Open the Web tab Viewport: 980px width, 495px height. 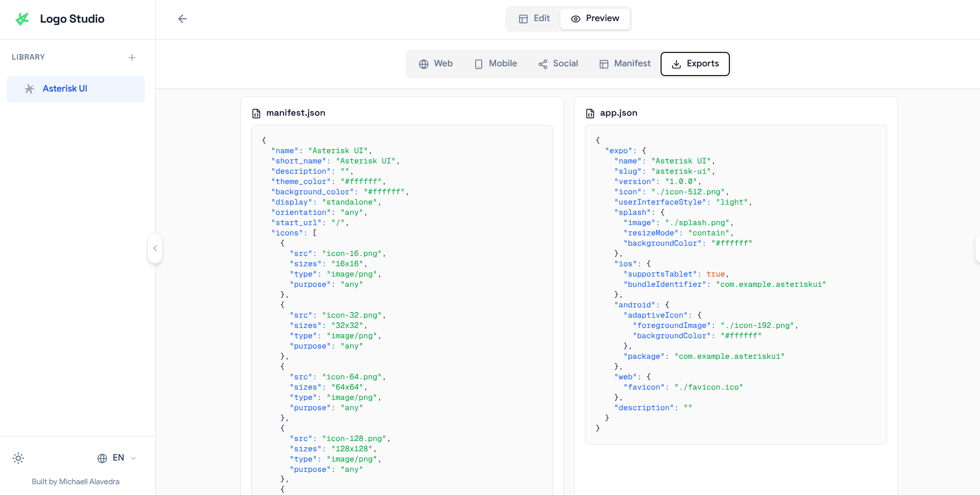click(436, 64)
